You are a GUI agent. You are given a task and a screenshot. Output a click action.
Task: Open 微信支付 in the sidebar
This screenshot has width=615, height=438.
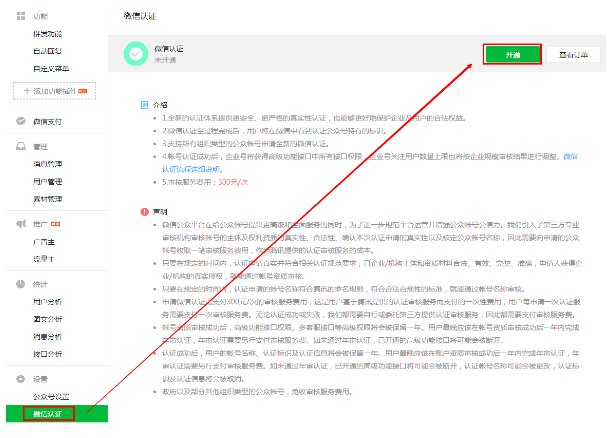[47, 122]
